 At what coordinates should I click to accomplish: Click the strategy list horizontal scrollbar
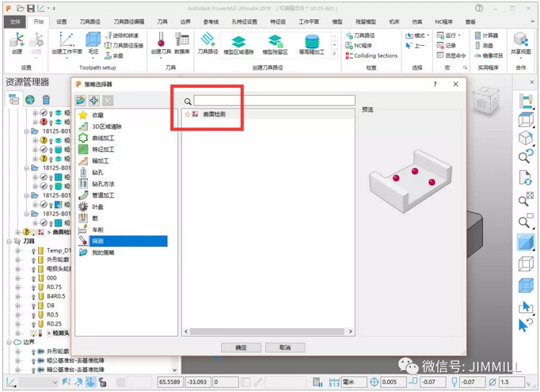268,331
